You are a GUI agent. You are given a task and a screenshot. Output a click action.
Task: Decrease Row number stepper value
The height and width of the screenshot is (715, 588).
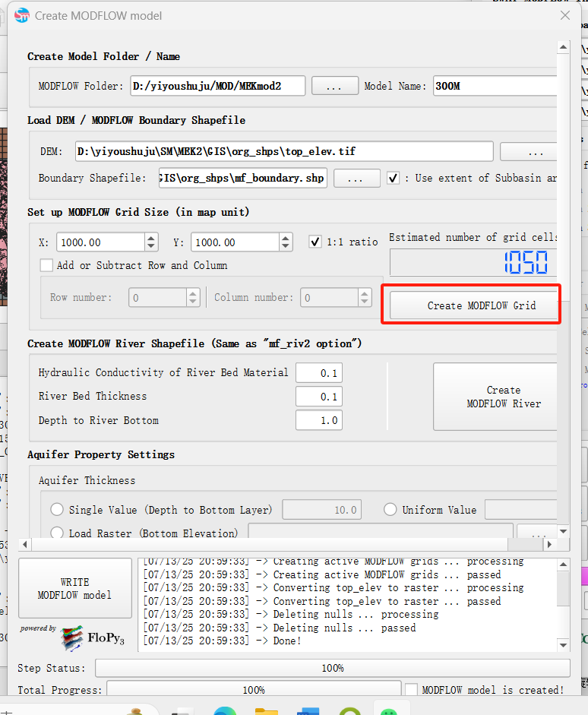(x=193, y=302)
